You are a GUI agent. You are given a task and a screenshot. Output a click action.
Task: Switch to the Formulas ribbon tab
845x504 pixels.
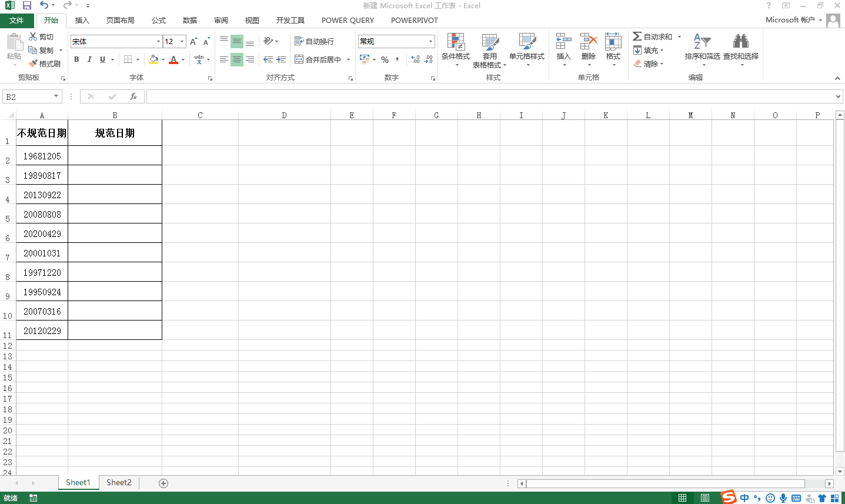point(159,21)
